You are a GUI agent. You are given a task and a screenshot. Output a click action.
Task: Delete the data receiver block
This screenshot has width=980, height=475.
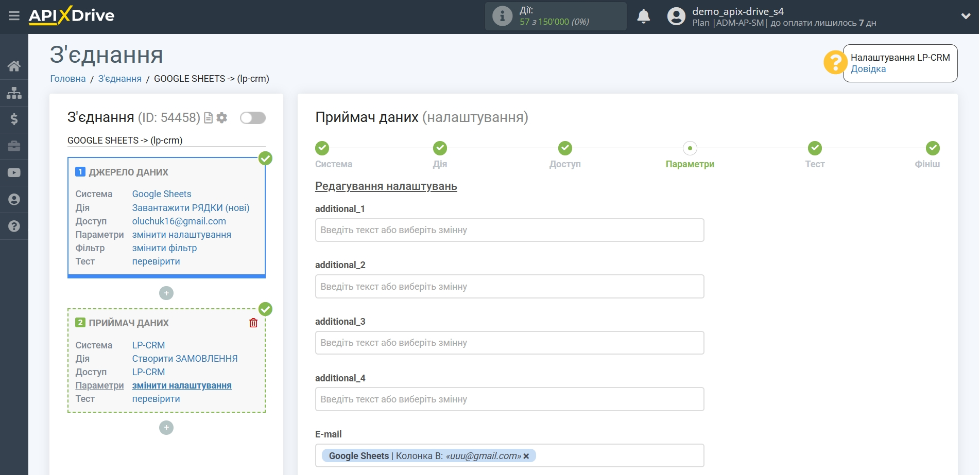(253, 323)
